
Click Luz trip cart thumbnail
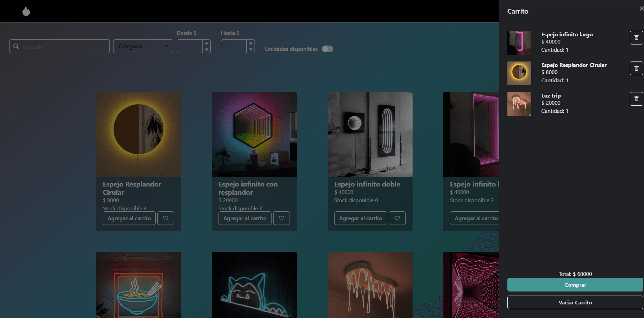click(519, 104)
